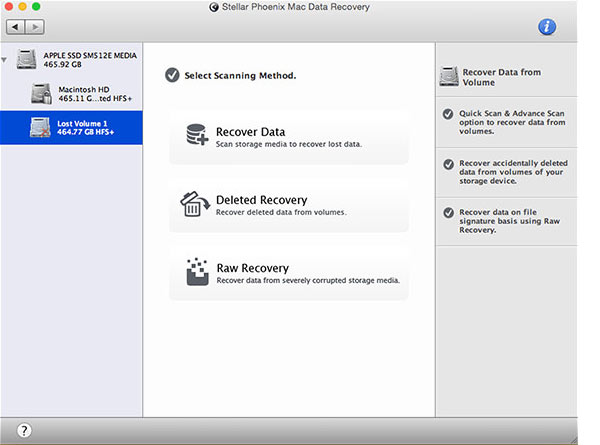600x445 pixels.
Task: Select the Lost Volume 1 drive icon
Action: [40, 127]
